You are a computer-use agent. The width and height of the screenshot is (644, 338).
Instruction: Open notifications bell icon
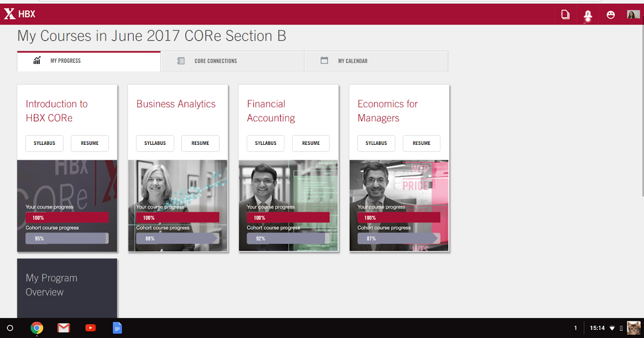click(x=588, y=15)
